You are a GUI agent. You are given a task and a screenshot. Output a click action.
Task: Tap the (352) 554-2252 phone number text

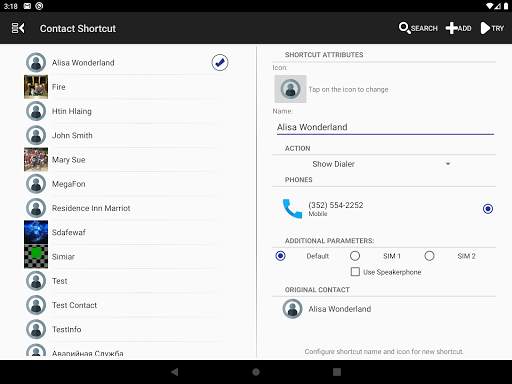336,205
